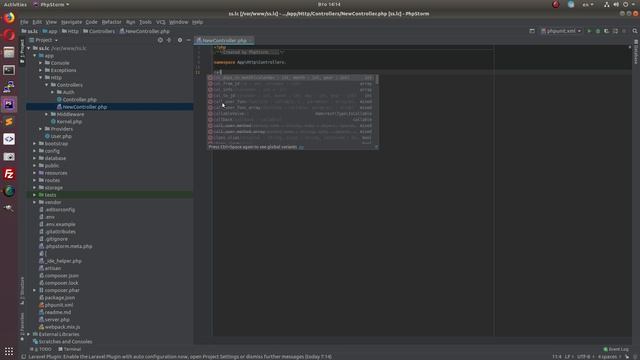Click the 4 spaces indent widget

coord(608,357)
